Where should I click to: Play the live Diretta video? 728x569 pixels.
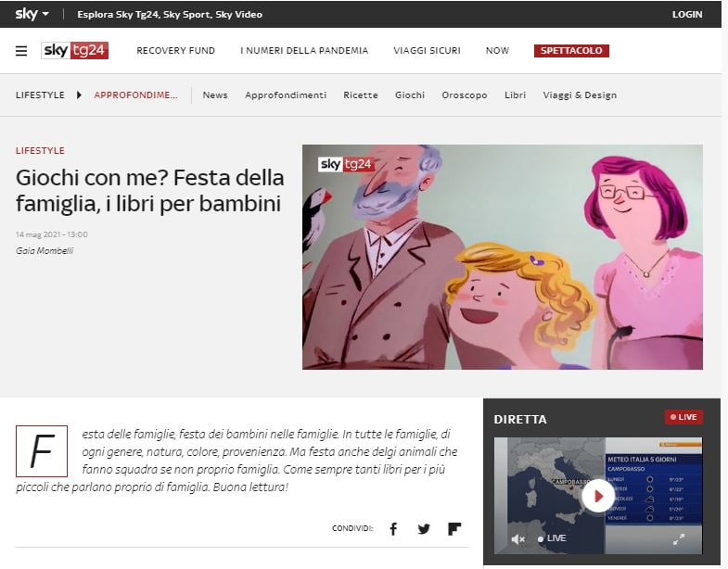click(598, 496)
